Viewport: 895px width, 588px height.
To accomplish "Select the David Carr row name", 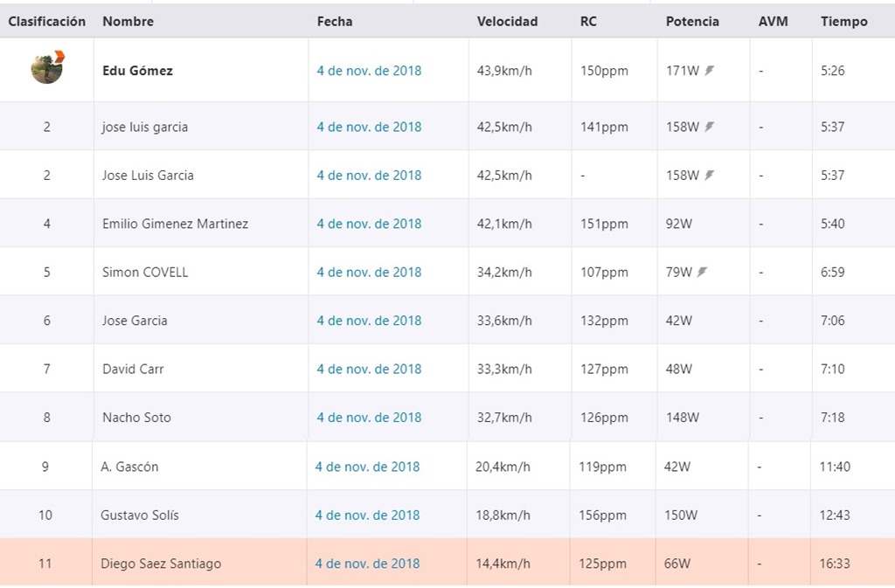I will (x=133, y=369).
